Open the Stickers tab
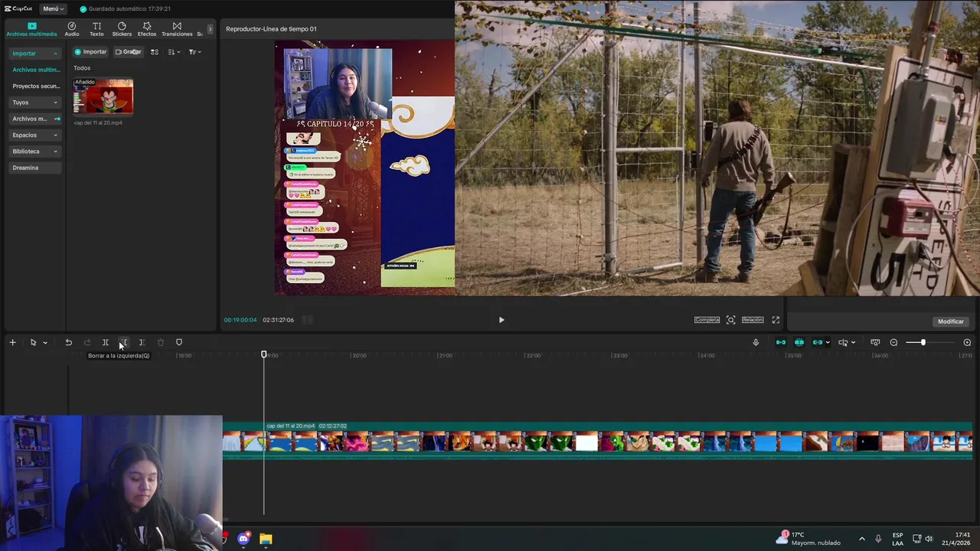 122,29
